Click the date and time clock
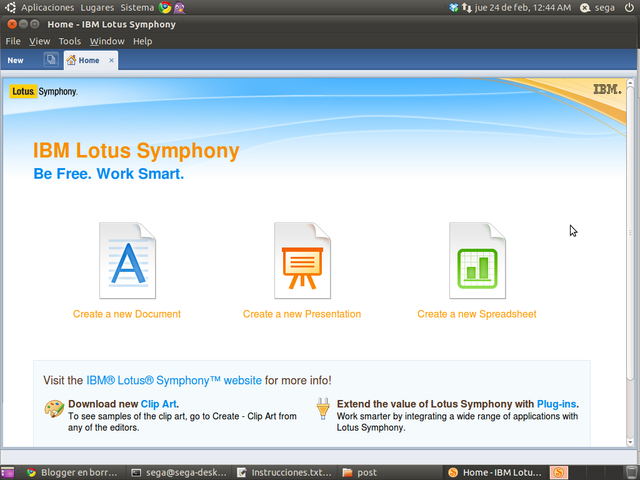This screenshot has height=480, width=640. tap(523, 7)
